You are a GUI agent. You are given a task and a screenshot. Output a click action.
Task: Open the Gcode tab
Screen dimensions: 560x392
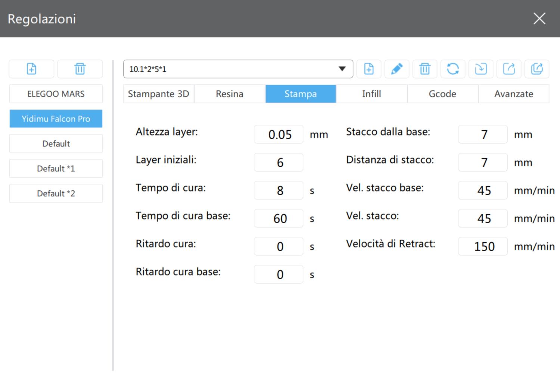442,94
